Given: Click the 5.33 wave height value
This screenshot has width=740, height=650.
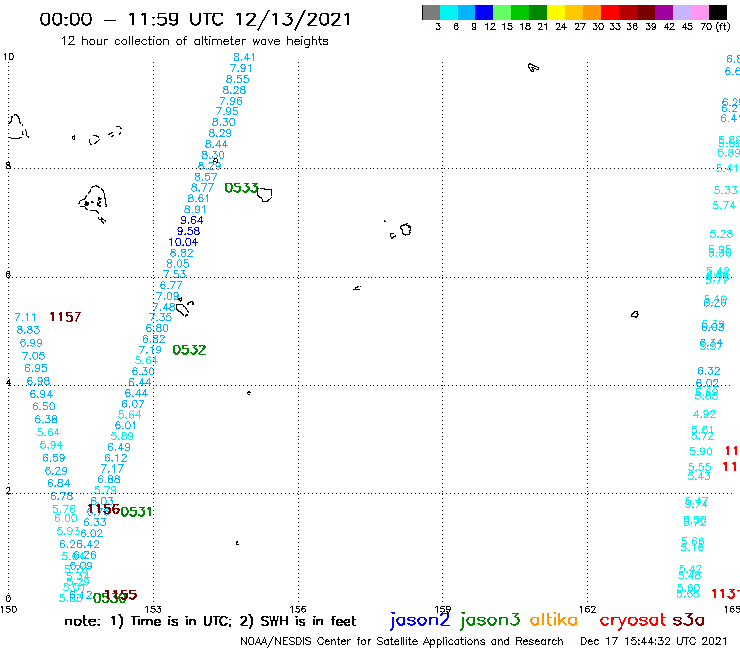Looking at the screenshot, I should pos(725,190).
